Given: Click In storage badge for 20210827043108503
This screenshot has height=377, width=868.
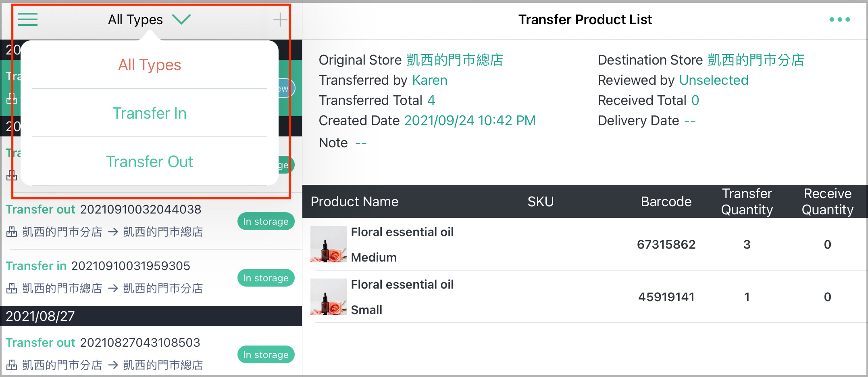Looking at the screenshot, I should pyautogui.click(x=266, y=355).
